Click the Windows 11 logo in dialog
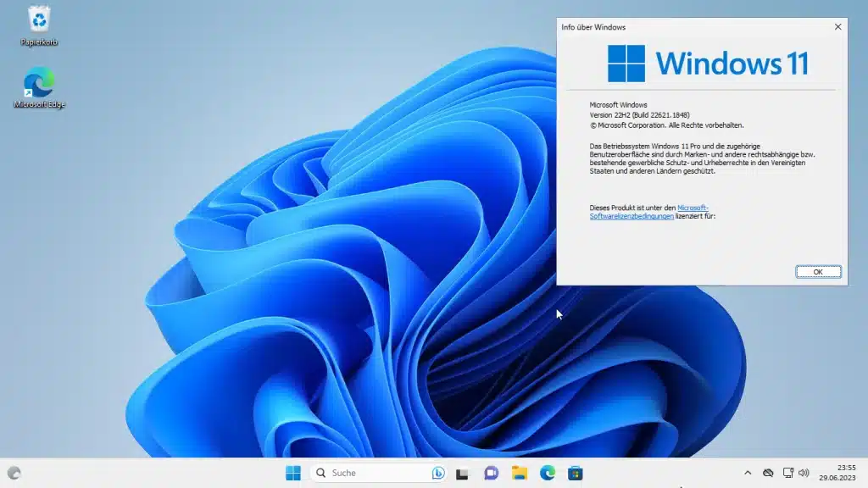 708,63
